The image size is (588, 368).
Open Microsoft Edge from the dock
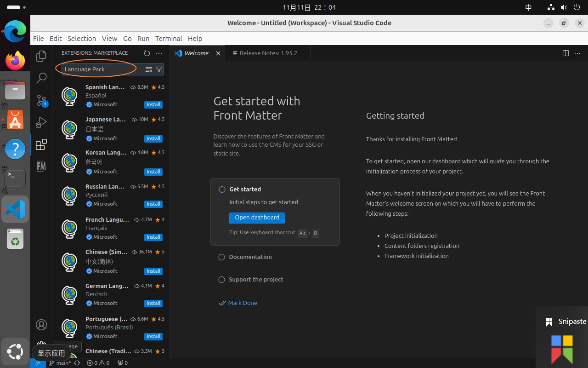(15, 32)
